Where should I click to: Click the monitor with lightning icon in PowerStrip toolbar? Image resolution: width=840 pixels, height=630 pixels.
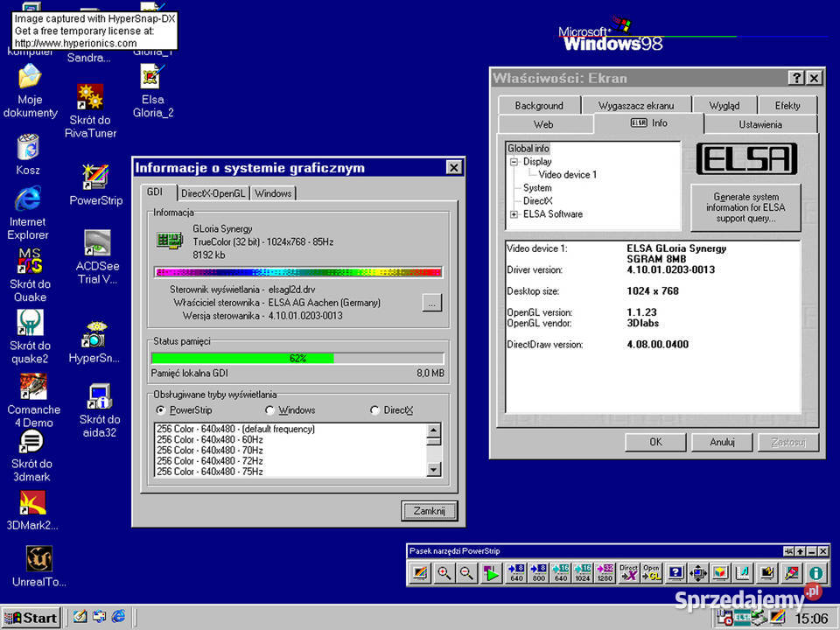pos(767,573)
